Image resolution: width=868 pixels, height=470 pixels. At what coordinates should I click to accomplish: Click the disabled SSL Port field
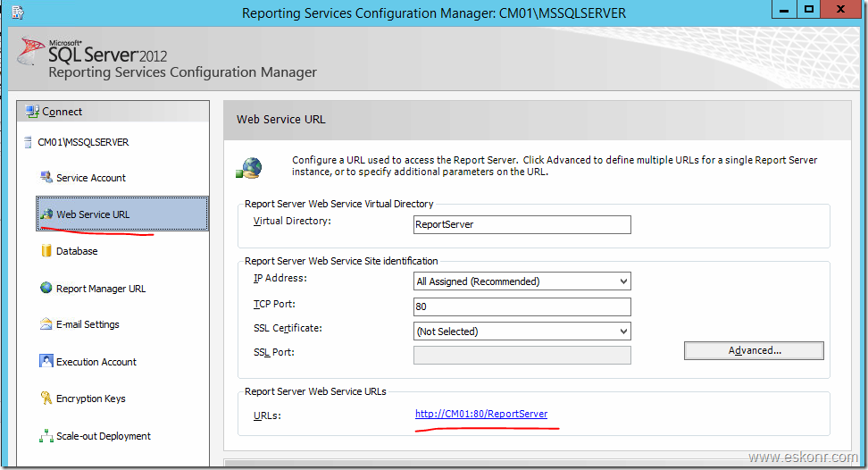(522, 355)
